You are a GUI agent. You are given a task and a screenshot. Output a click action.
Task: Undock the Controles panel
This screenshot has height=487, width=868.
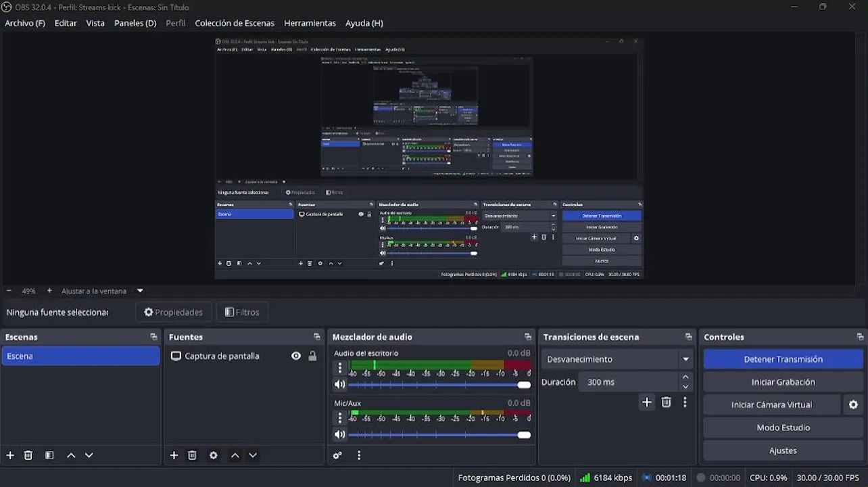point(860,337)
